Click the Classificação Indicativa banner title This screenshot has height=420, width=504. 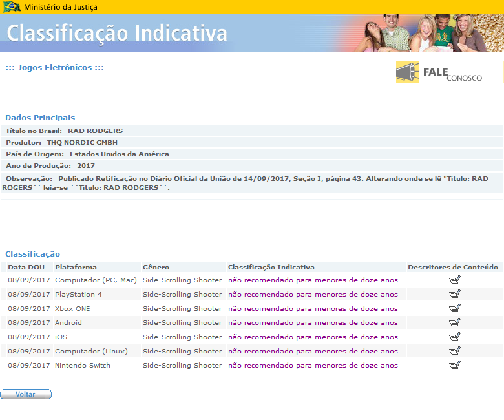point(117,33)
